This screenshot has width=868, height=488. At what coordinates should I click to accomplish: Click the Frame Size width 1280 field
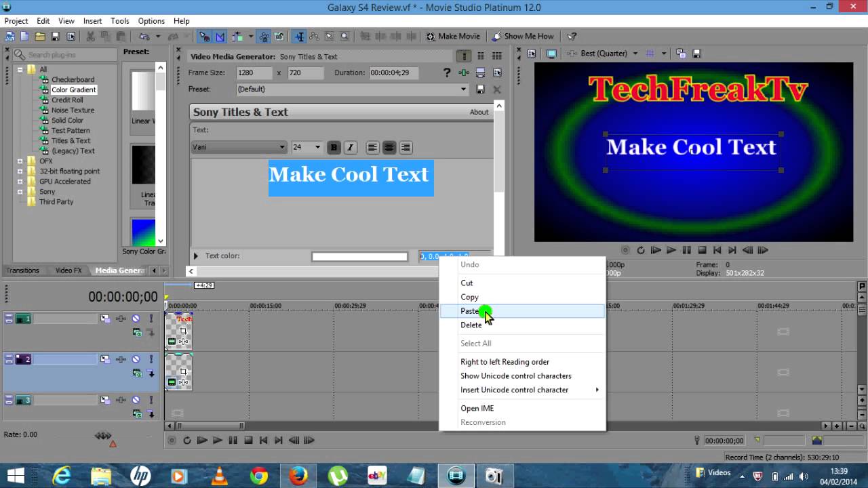pos(254,73)
